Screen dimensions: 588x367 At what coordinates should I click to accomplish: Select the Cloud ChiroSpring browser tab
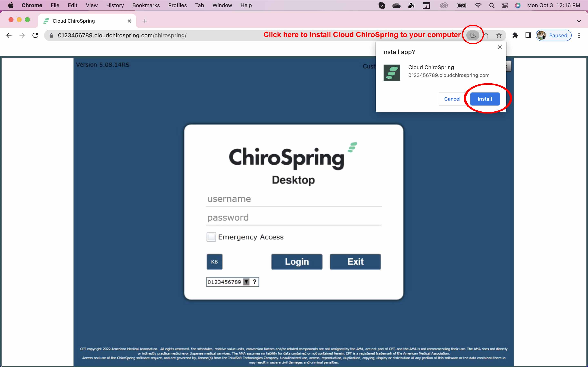[x=87, y=21]
